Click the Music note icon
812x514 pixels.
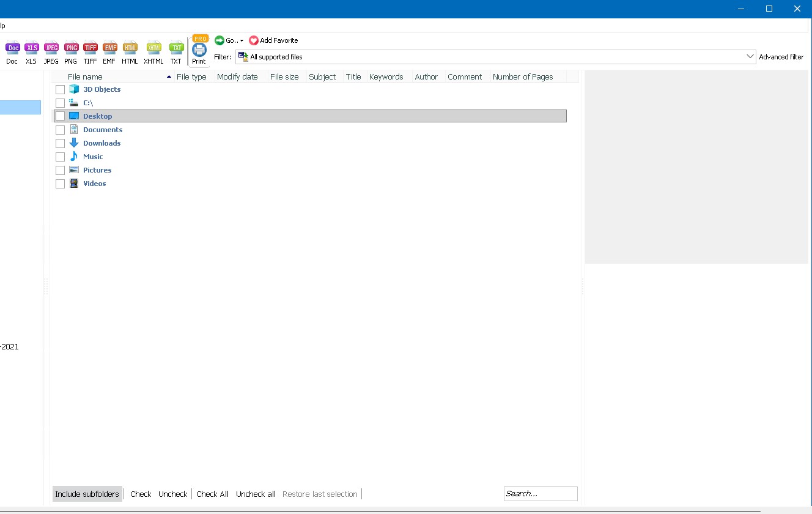(x=74, y=157)
